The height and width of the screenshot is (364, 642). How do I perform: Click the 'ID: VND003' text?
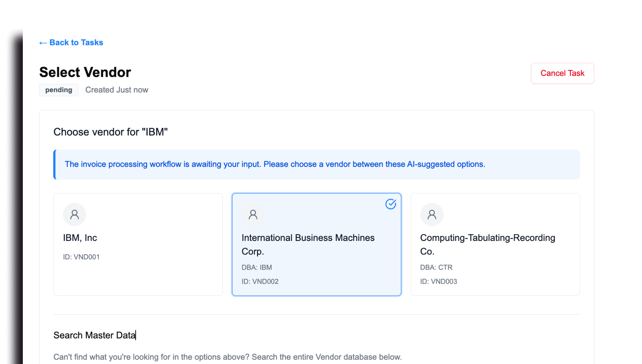[439, 281]
